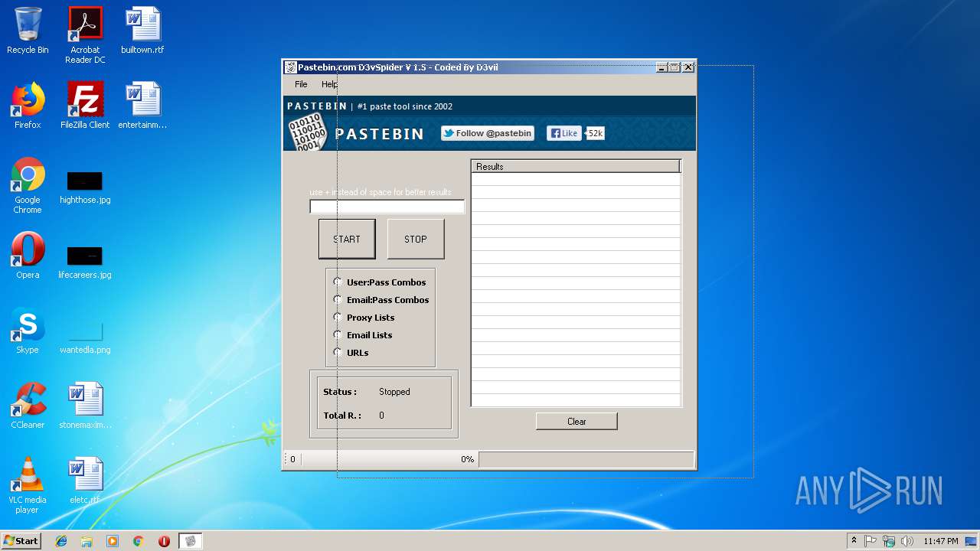Click the Facebook Like button
Screen dimensions: 980x551
564,133
